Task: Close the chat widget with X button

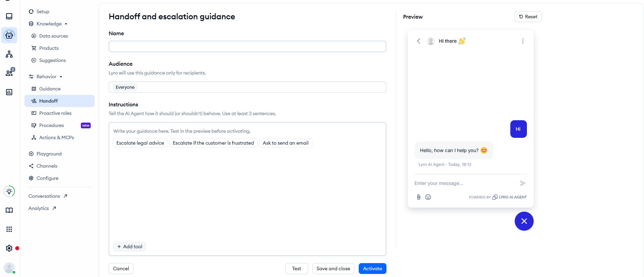Action: [524, 221]
